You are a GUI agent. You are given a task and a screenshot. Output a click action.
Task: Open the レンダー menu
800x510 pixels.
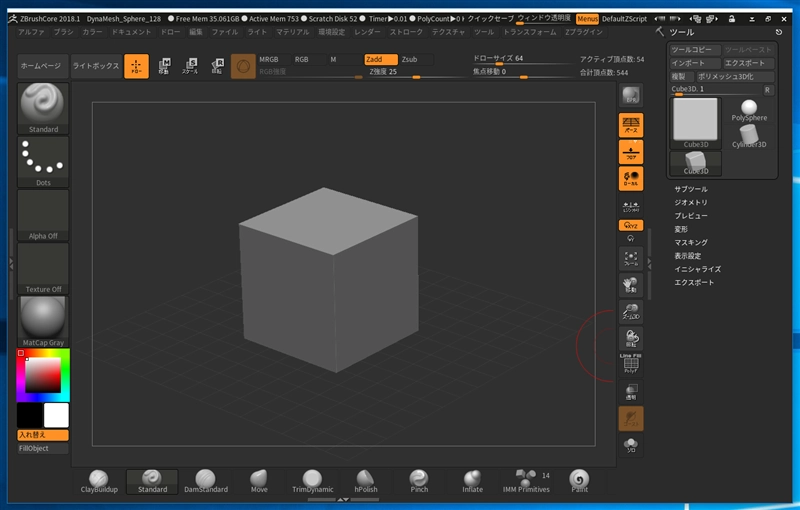(x=367, y=32)
